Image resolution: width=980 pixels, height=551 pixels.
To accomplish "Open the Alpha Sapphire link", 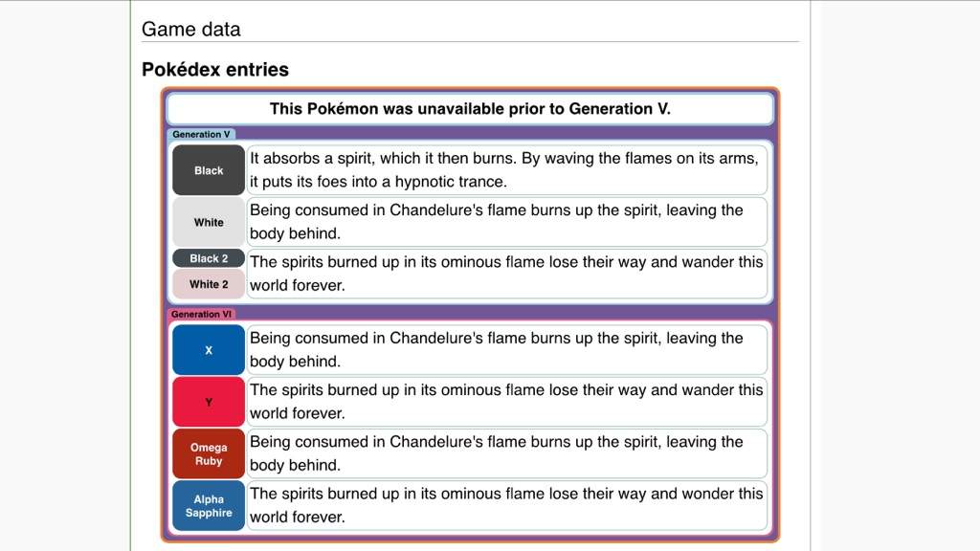I will coord(209,506).
